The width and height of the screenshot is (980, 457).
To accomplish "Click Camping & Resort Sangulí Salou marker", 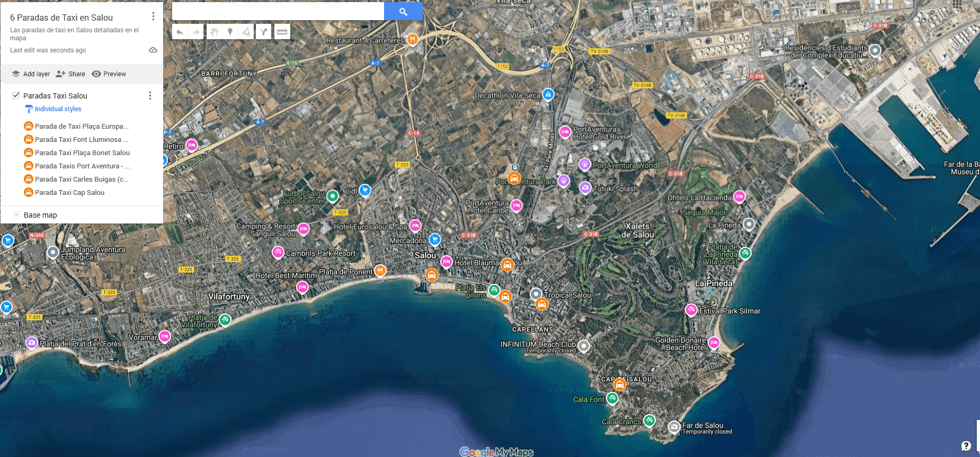I will (x=303, y=229).
